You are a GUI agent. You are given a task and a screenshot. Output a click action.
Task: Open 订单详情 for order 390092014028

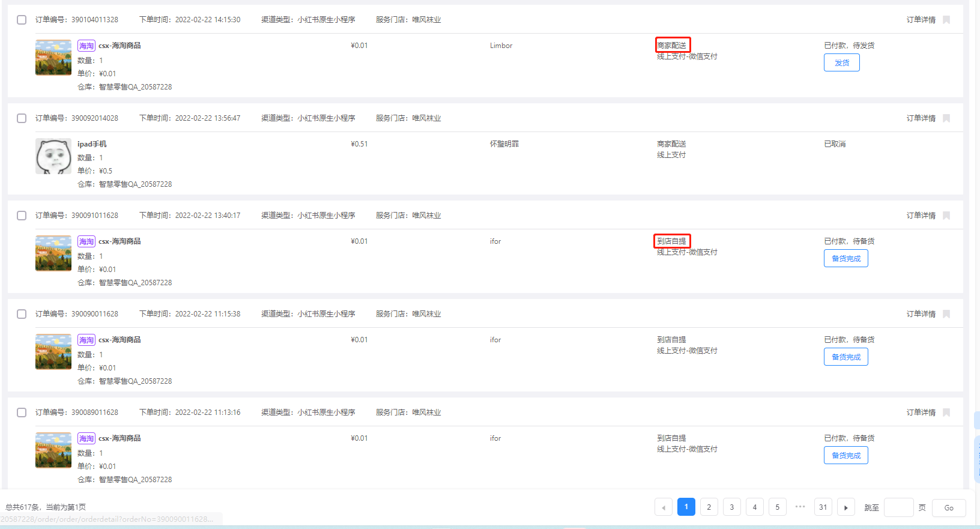[x=921, y=118]
